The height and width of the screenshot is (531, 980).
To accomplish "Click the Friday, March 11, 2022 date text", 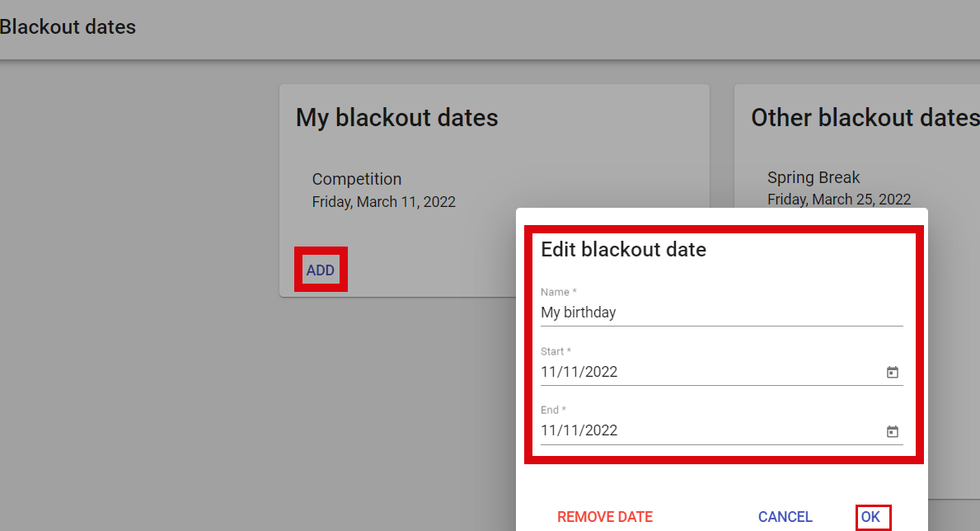I will (x=384, y=202).
